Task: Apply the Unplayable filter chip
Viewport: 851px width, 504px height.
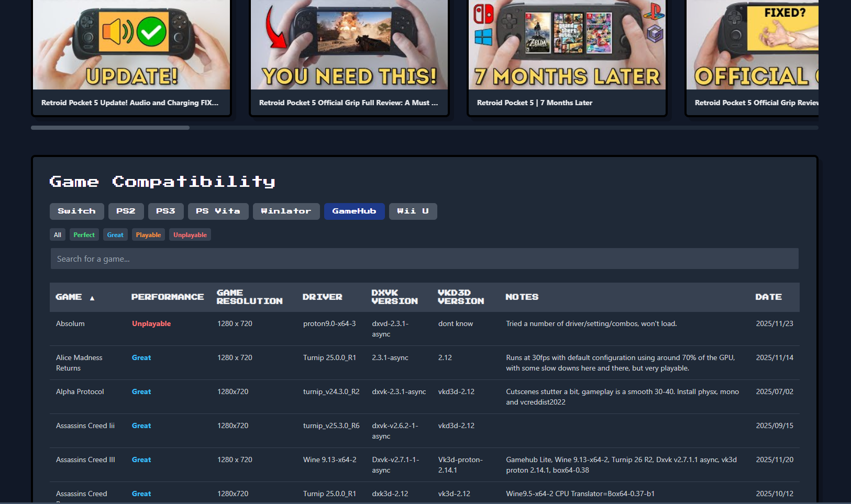Action: (190, 235)
